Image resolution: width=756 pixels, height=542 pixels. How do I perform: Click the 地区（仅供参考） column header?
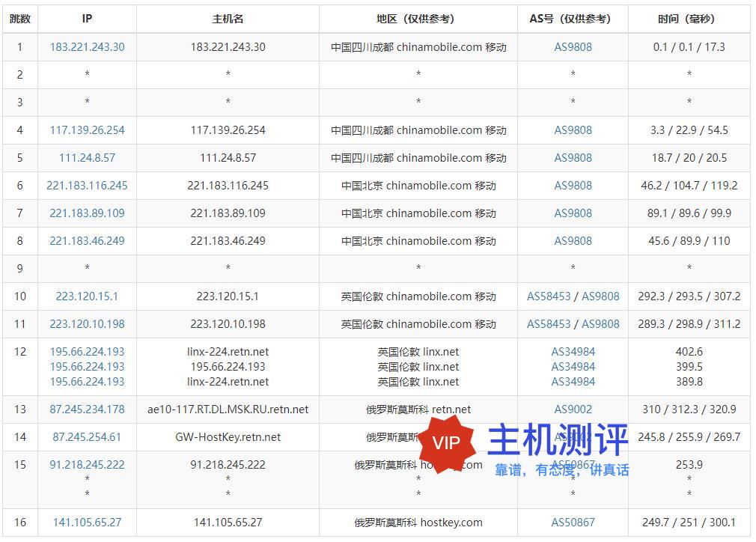(x=418, y=19)
